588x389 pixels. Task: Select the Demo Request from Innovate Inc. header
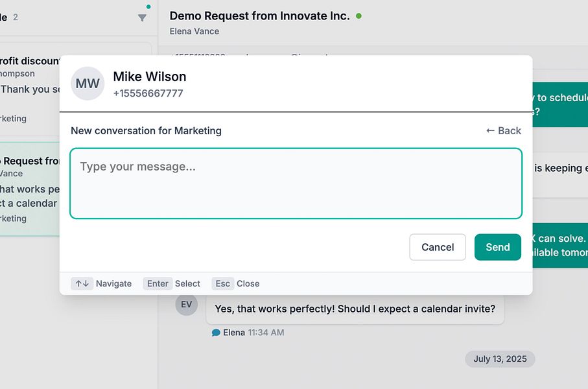click(x=259, y=16)
